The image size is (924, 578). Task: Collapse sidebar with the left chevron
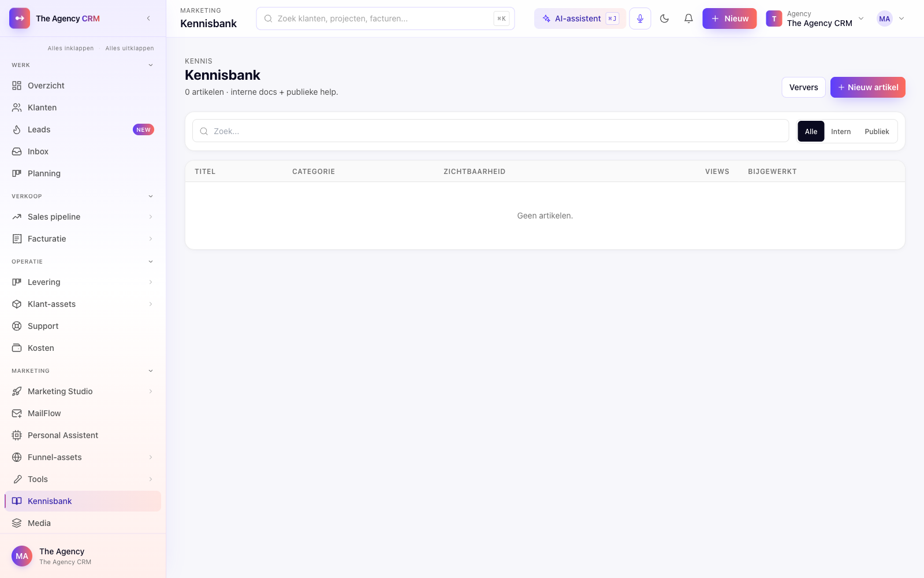click(148, 18)
